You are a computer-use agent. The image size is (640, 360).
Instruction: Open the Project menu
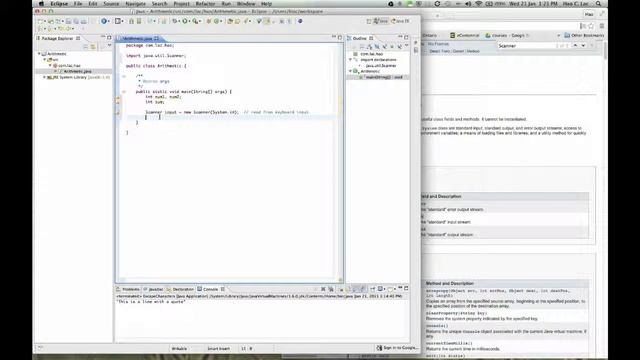click(x=181, y=4)
